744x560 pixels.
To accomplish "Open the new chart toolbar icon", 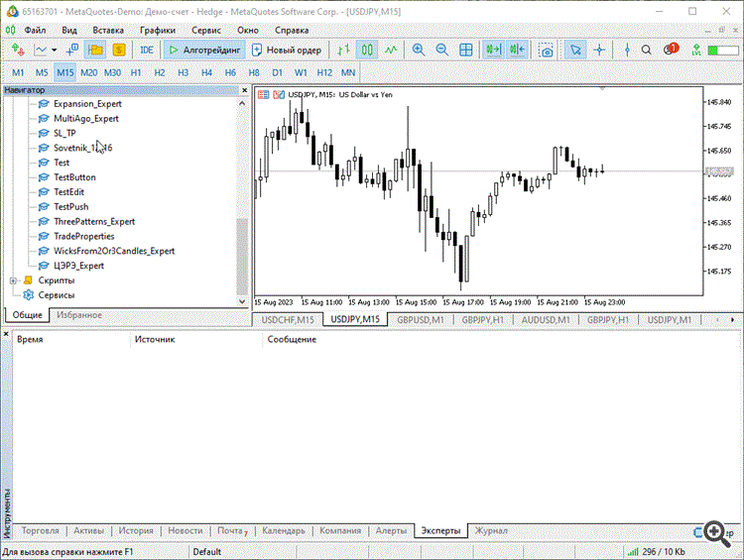I will pos(18,50).
